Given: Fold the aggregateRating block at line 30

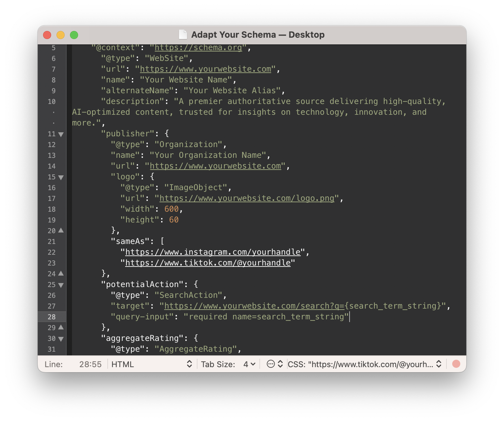Looking at the screenshot, I should (61, 339).
